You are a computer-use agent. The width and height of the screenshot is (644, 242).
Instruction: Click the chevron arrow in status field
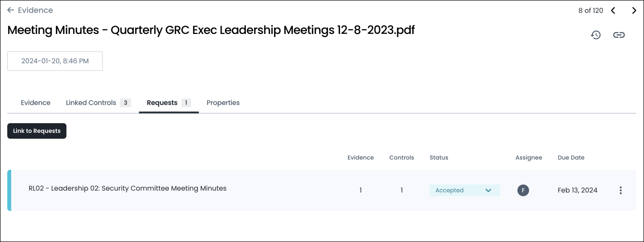pyautogui.click(x=489, y=191)
